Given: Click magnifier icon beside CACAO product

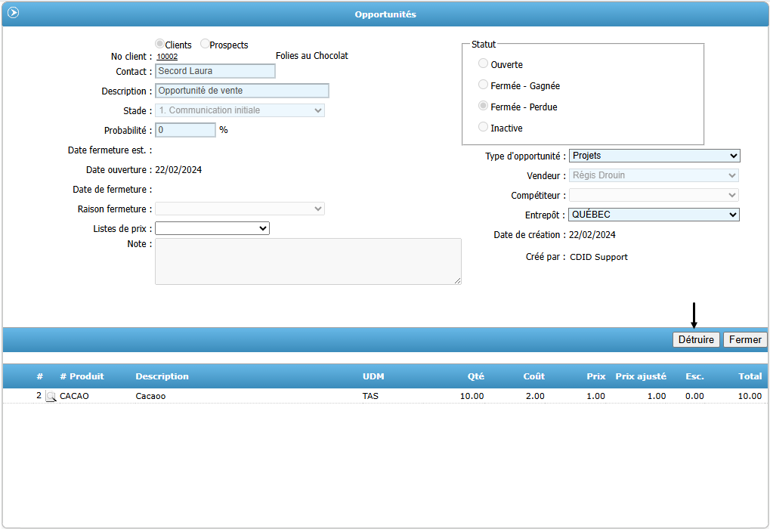Looking at the screenshot, I should click(x=51, y=396).
